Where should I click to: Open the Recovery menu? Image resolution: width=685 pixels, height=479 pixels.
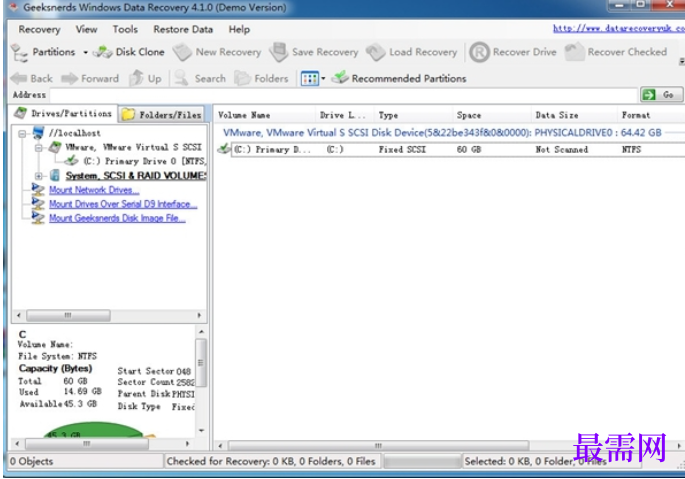[x=39, y=29]
